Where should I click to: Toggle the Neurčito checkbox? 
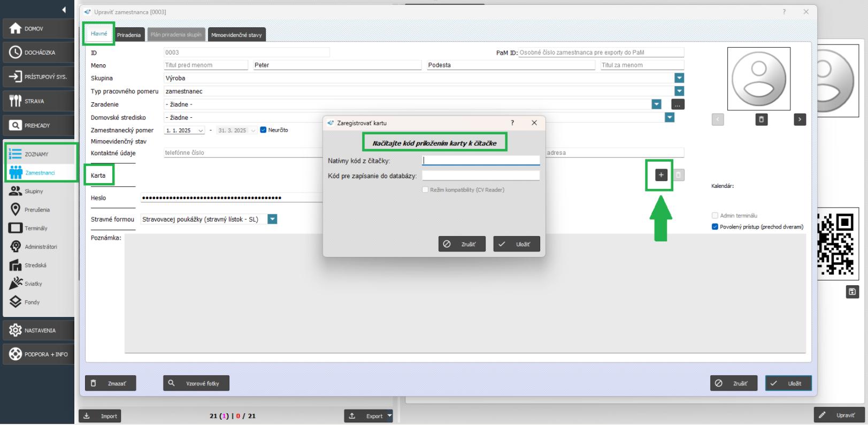[x=263, y=130]
